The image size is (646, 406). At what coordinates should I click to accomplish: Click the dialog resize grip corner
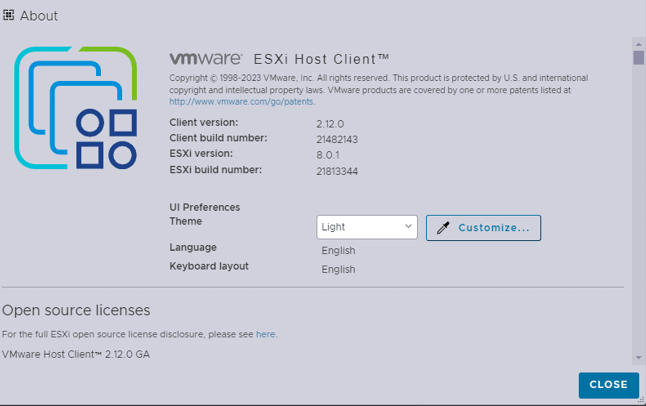coord(641,399)
